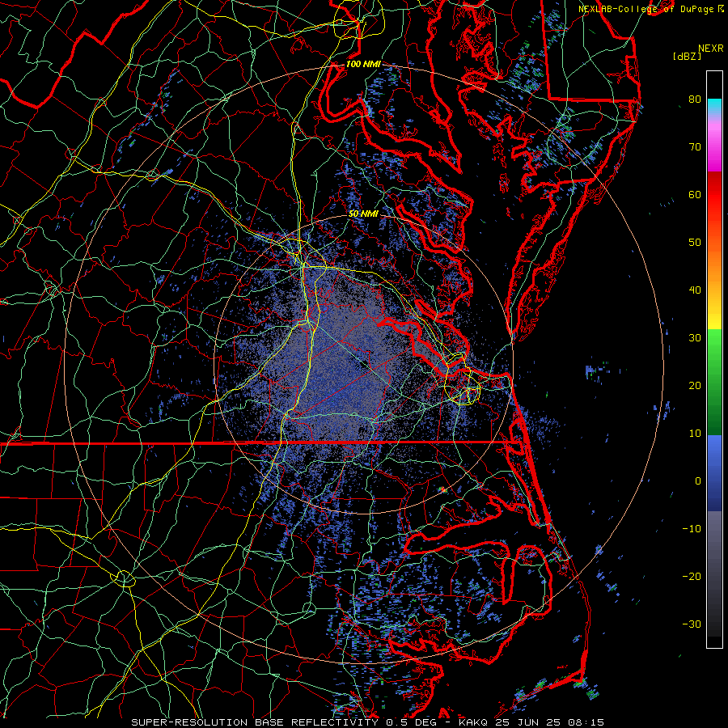Click the 20 value on dBZ scale
The image size is (728, 728).
click(695, 386)
